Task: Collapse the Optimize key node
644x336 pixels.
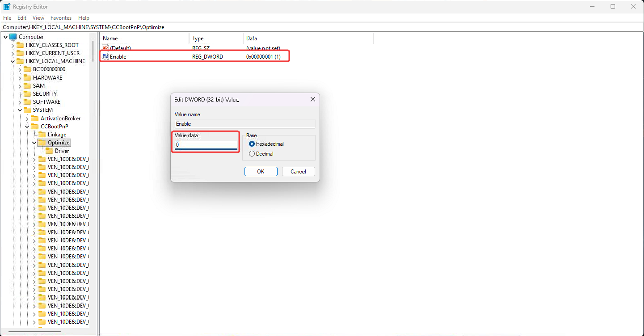Action: click(34, 143)
